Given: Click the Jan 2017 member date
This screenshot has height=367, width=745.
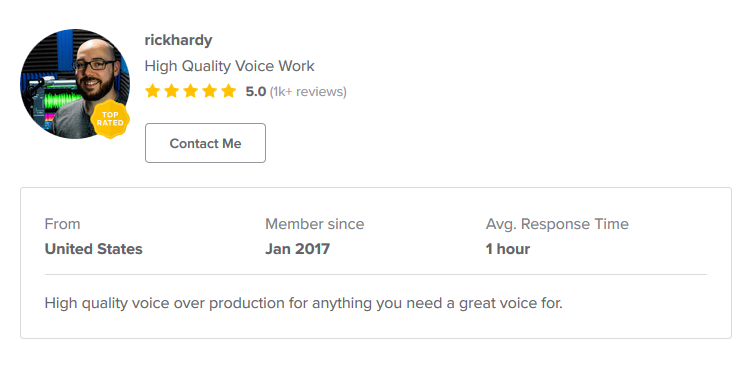Looking at the screenshot, I should point(297,249).
